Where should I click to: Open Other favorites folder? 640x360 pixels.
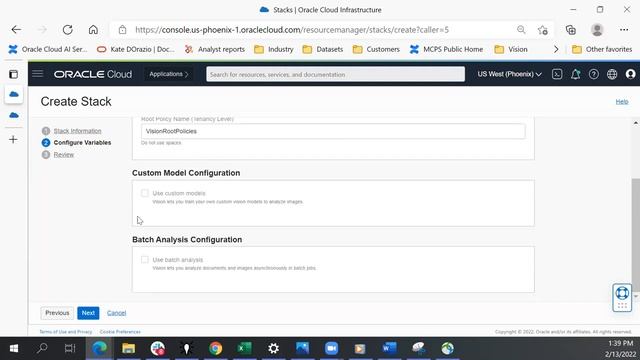click(602, 49)
